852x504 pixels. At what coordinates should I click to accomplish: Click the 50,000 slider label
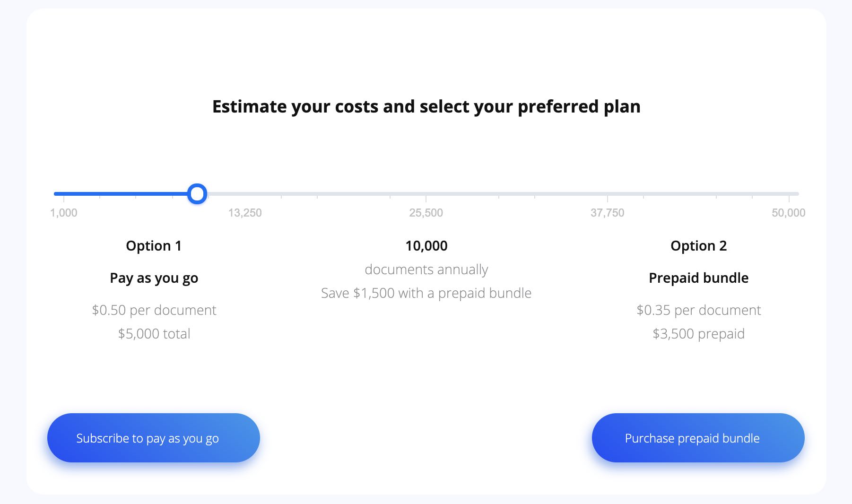(x=789, y=213)
